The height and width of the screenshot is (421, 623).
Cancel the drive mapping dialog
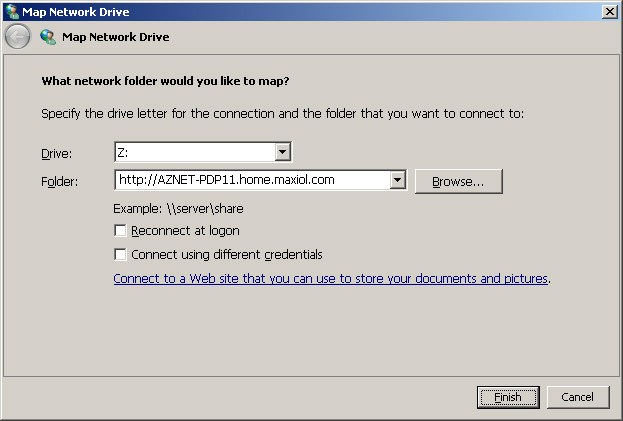tap(578, 397)
